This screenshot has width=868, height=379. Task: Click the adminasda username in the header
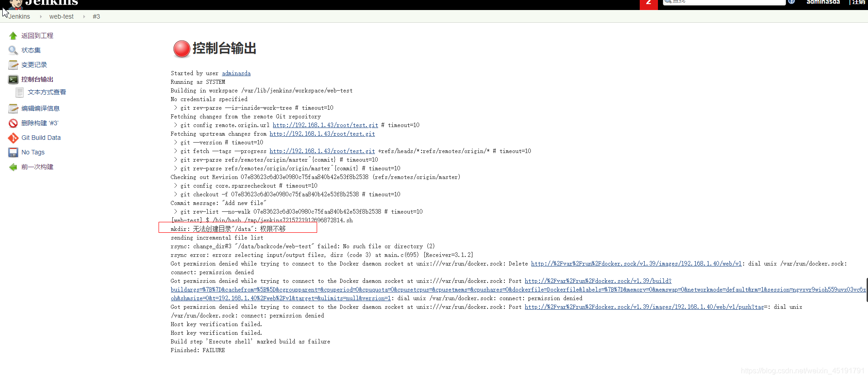[x=823, y=2]
